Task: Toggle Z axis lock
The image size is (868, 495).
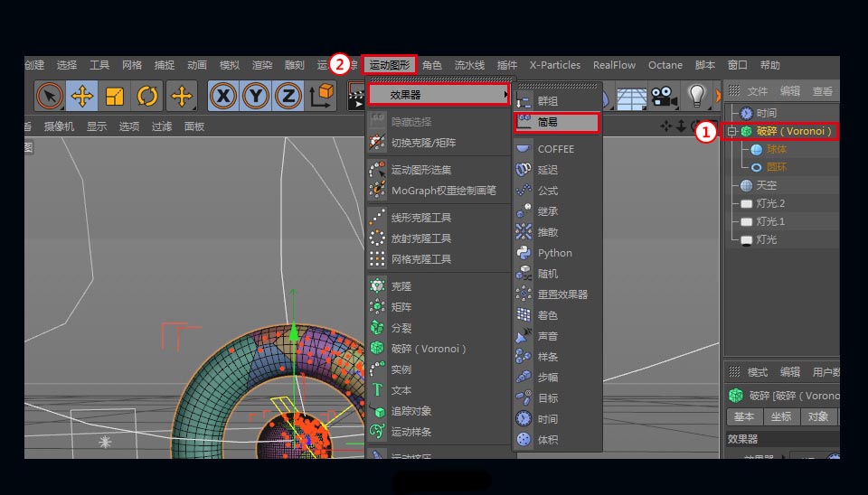Action: [x=288, y=96]
